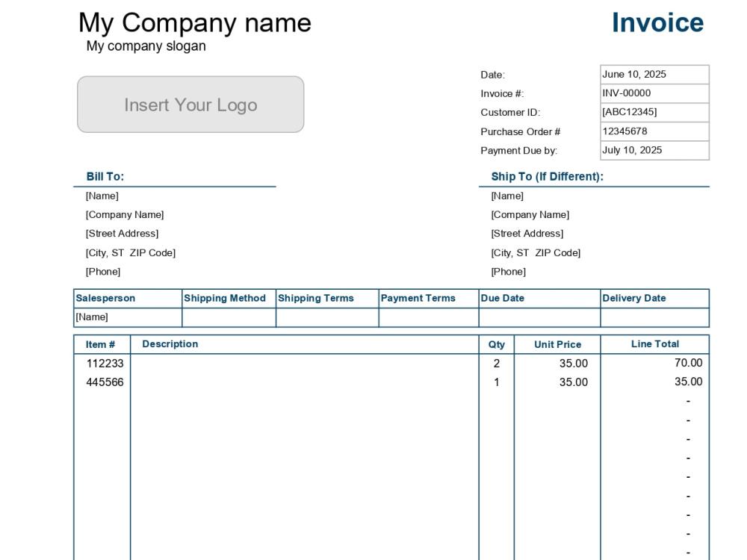Select the Description column header
Viewport: 747px width, 560px height.
tap(170, 344)
